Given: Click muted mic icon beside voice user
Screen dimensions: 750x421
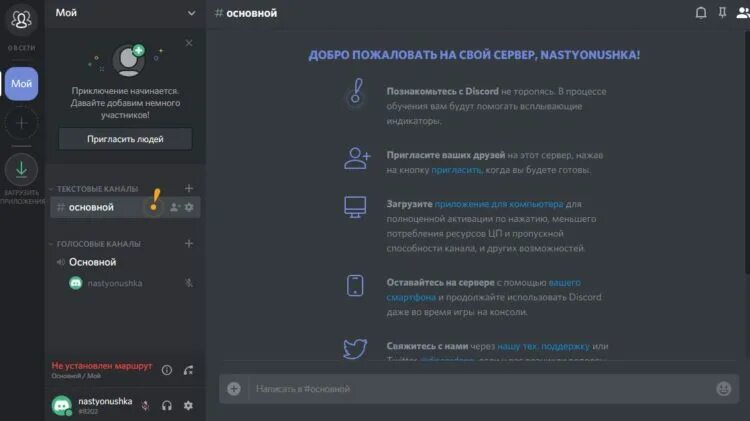Looking at the screenshot, I should tap(189, 283).
